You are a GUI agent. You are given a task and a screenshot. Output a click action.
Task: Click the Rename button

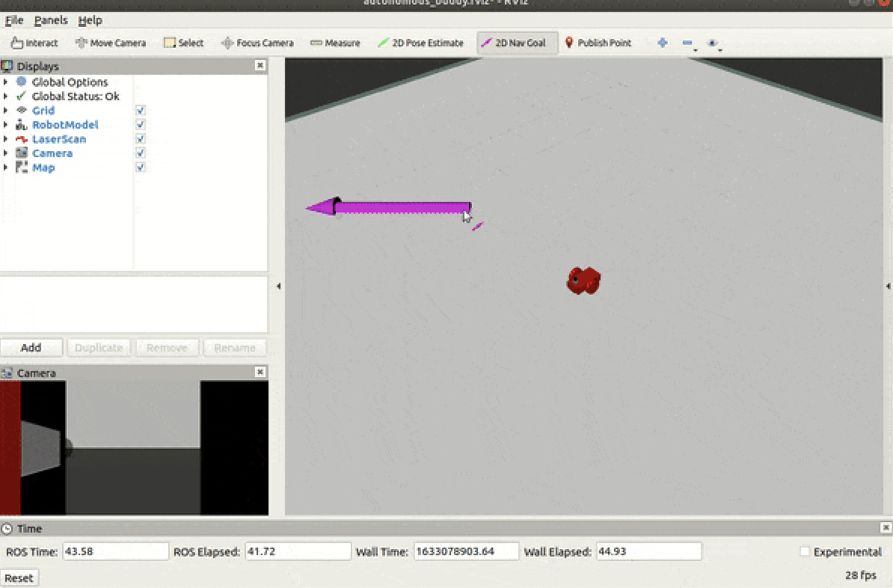235,348
